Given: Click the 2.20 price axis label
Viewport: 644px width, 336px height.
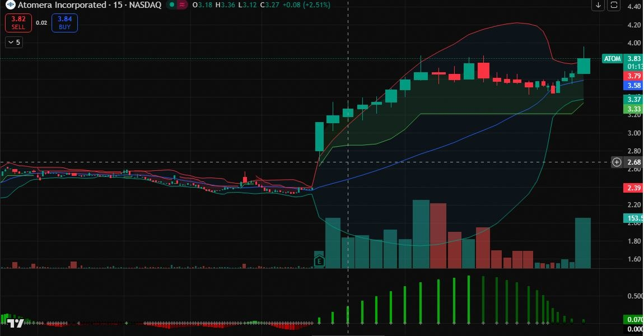Looking at the screenshot, I should click(634, 205).
